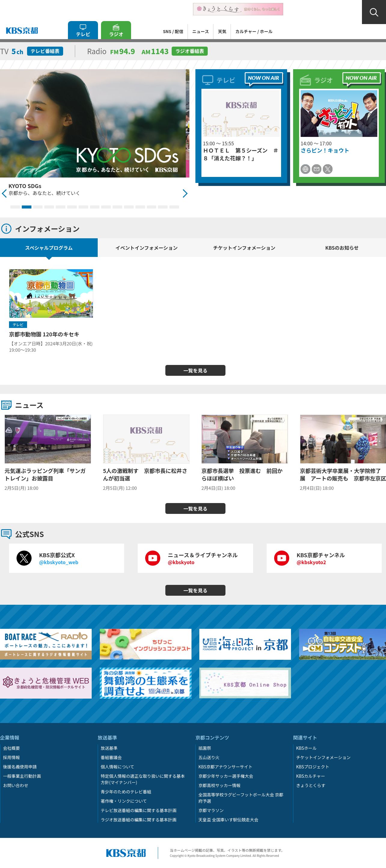View all in ニュース section
Image resolution: width=386 pixels, height=868 pixels.
pyautogui.click(x=195, y=508)
